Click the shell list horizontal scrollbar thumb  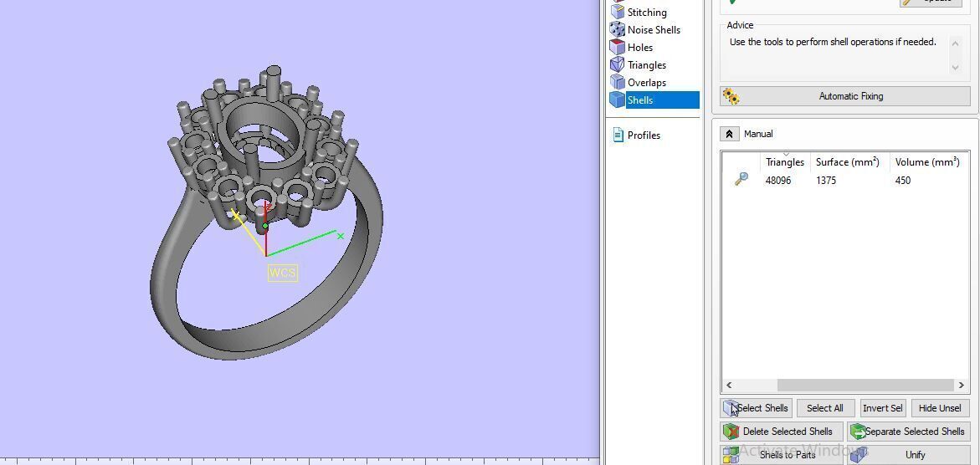click(x=865, y=385)
